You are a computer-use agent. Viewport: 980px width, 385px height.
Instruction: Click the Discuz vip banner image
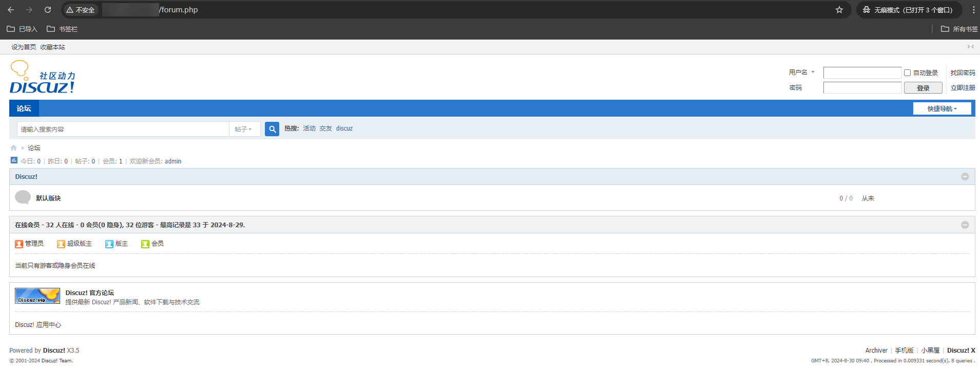(37, 296)
